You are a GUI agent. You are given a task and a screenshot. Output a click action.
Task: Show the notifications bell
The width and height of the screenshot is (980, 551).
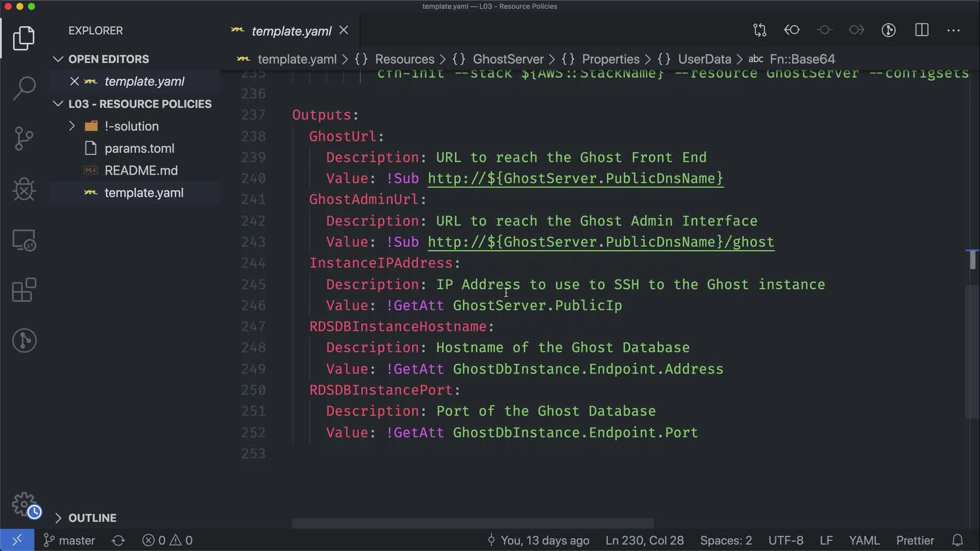[958, 540]
